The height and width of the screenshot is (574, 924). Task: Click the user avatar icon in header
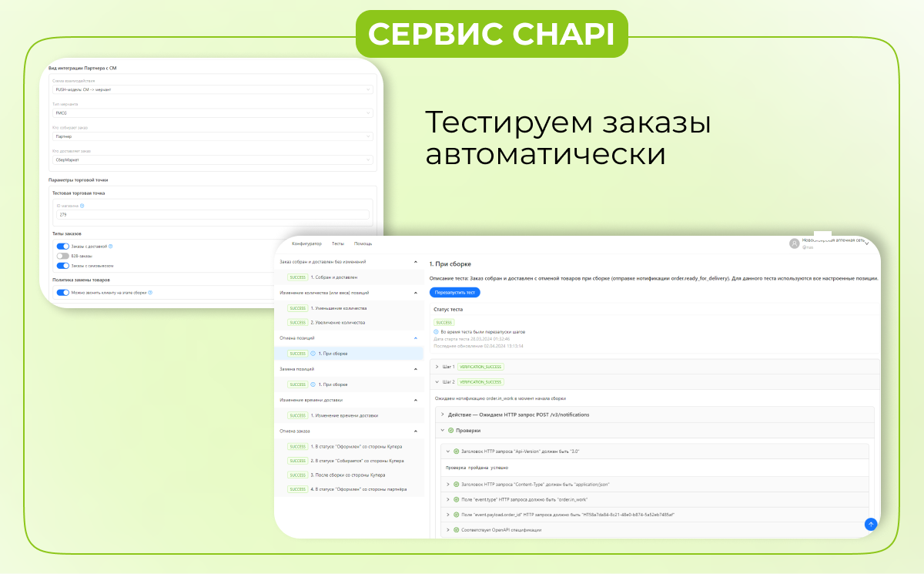pos(795,243)
